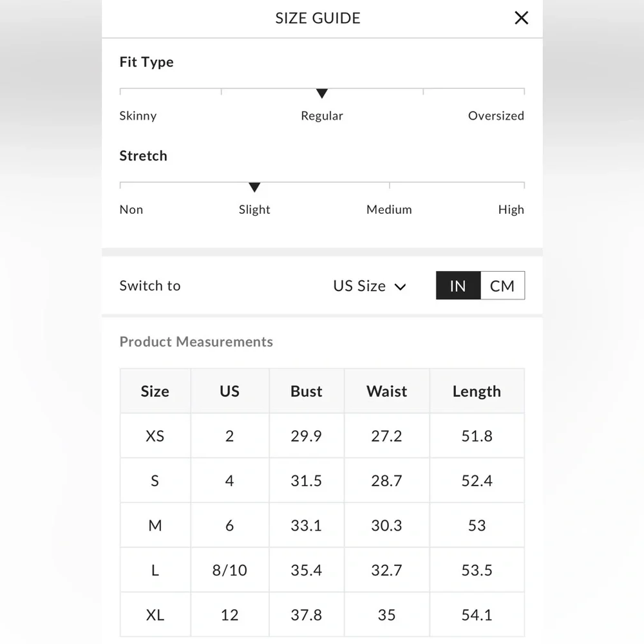
Task: Select the XS size row
Action: [x=155, y=436]
